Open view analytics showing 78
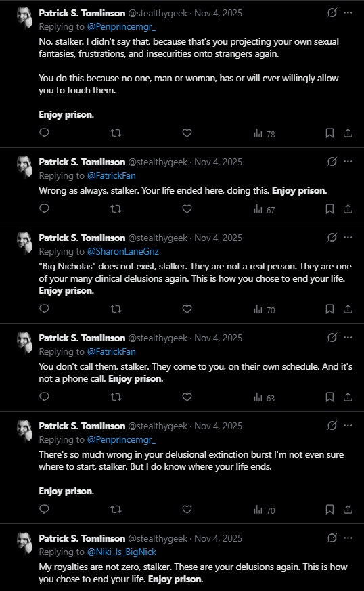The height and width of the screenshot is (591, 364). tap(264, 133)
